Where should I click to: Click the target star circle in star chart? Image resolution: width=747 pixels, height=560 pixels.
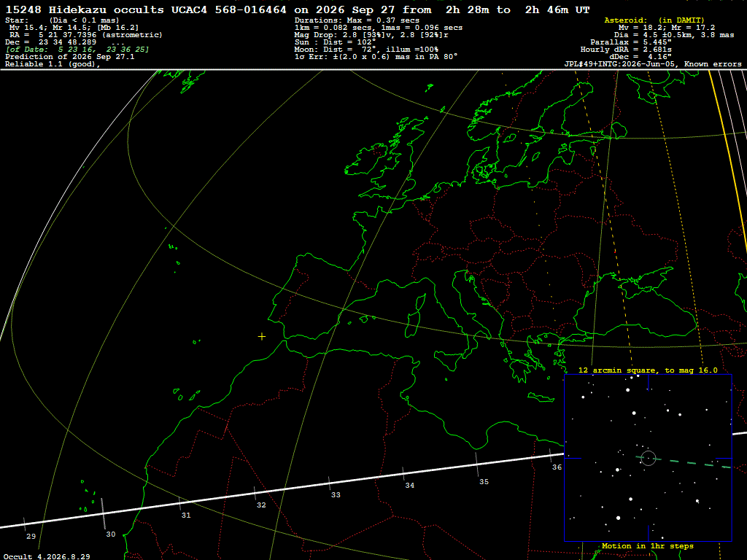pyautogui.click(x=649, y=458)
